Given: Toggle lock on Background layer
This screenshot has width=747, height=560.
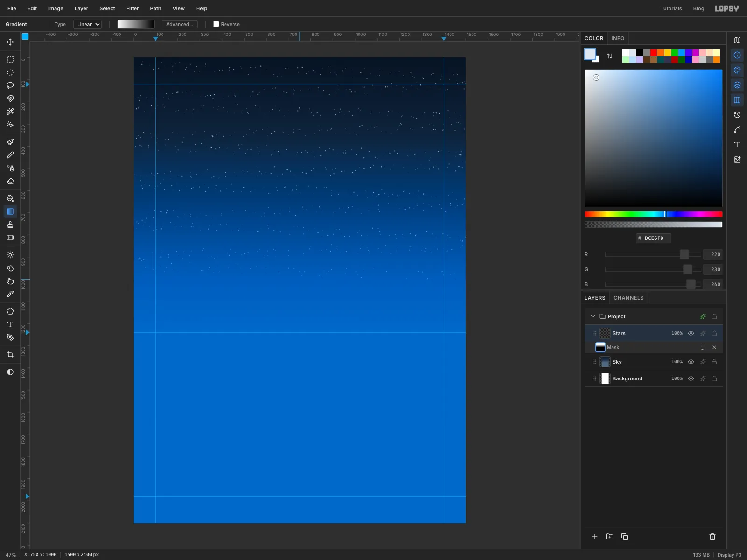Looking at the screenshot, I should (714, 378).
